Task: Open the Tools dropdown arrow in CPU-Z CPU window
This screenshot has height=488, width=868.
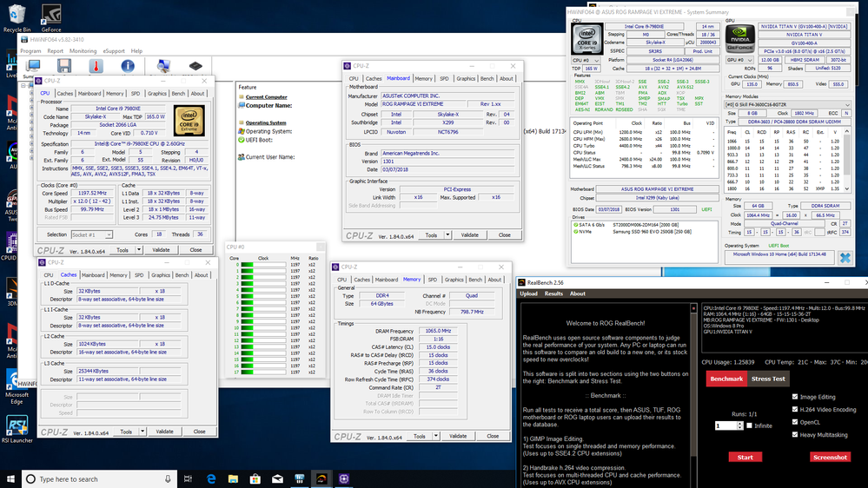Action: click(x=139, y=250)
